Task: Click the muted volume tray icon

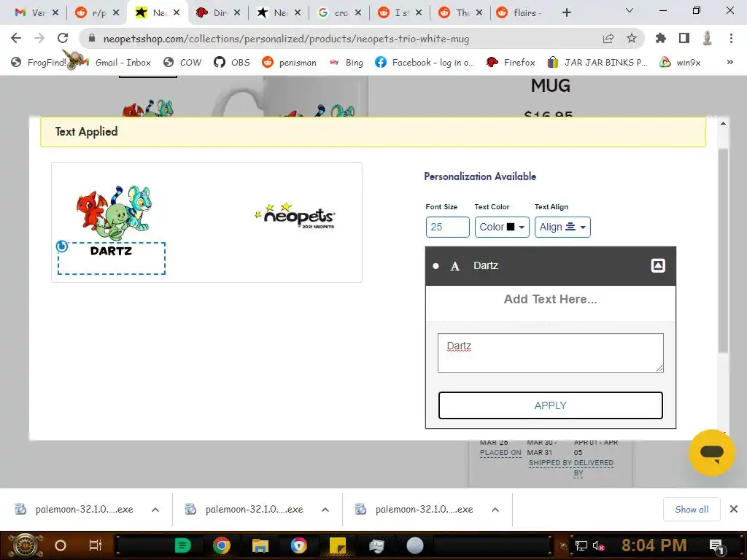Action: click(598, 546)
